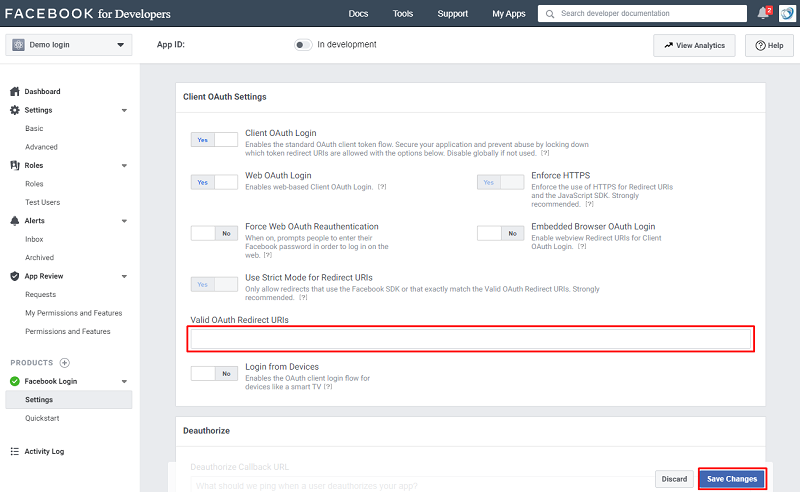Click the notifications bell icon

(763, 13)
